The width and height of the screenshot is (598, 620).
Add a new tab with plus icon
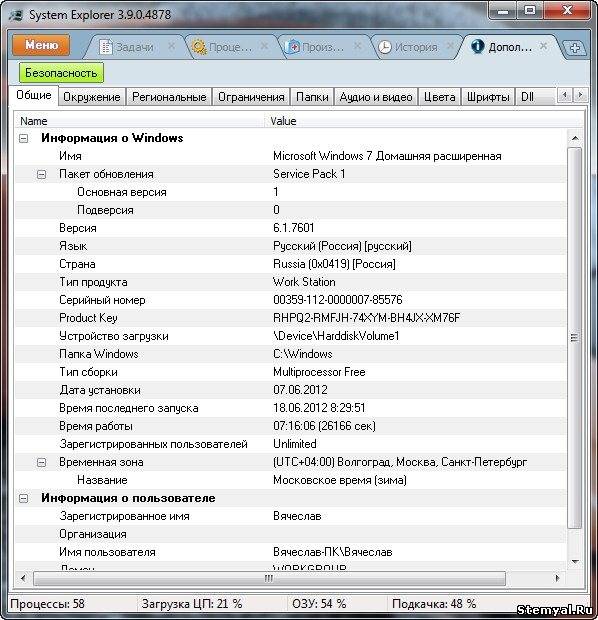pyautogui.click(x=575, y=48)
